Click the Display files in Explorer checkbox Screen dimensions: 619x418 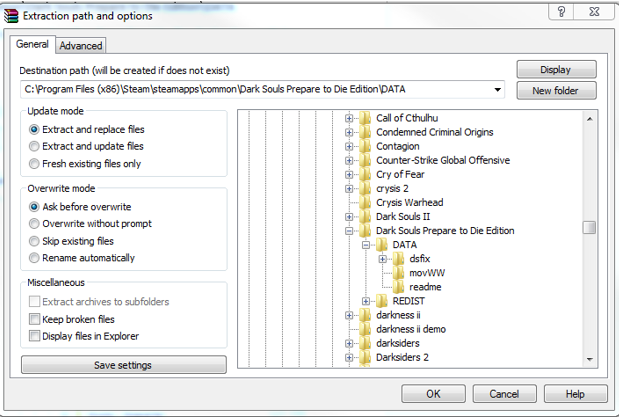pyautogui.click(x=35, y=336)
